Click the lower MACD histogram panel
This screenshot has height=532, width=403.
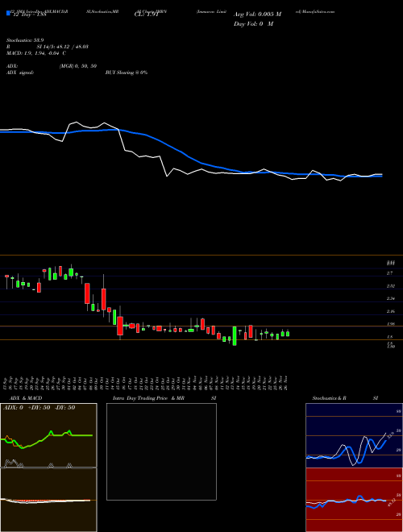pyautogui.click(x=48, y=500)
